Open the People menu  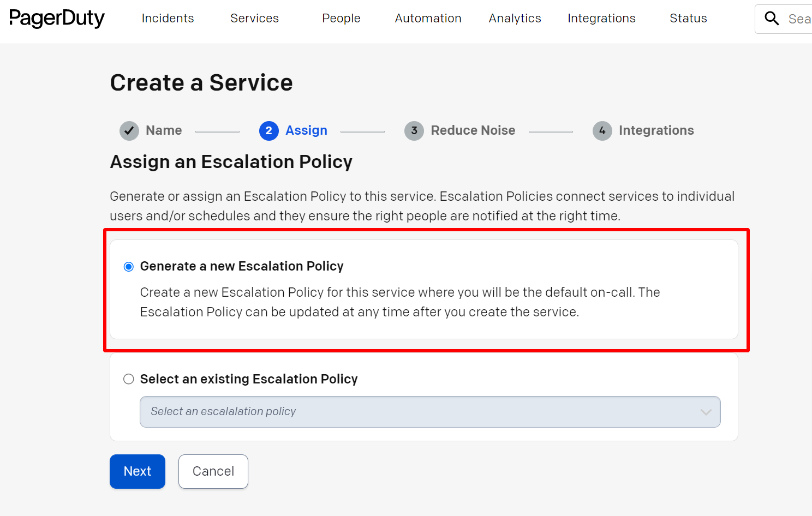tap(341, 18)
